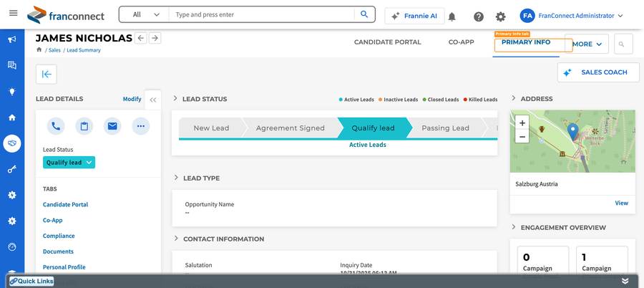Select the Passing Lead stage
The height and width of the screenshot is (288, 644).
coord(445,128)
